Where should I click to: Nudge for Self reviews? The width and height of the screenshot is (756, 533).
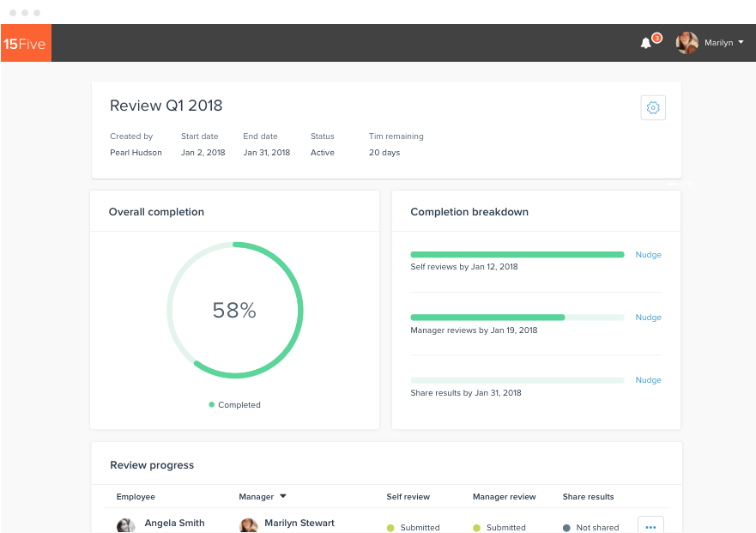click(x=648, y=255)
